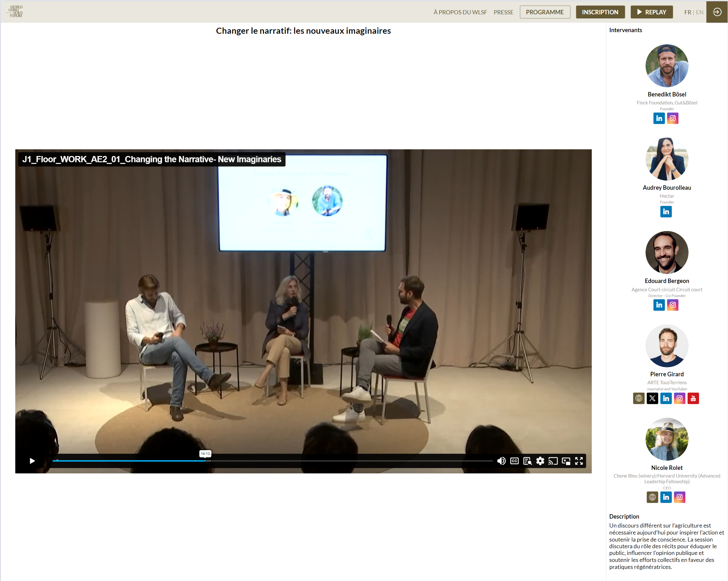Click Pierre Girard's portrait photo
This screenshot has height=581, width=728.
(x=667, y=345)
